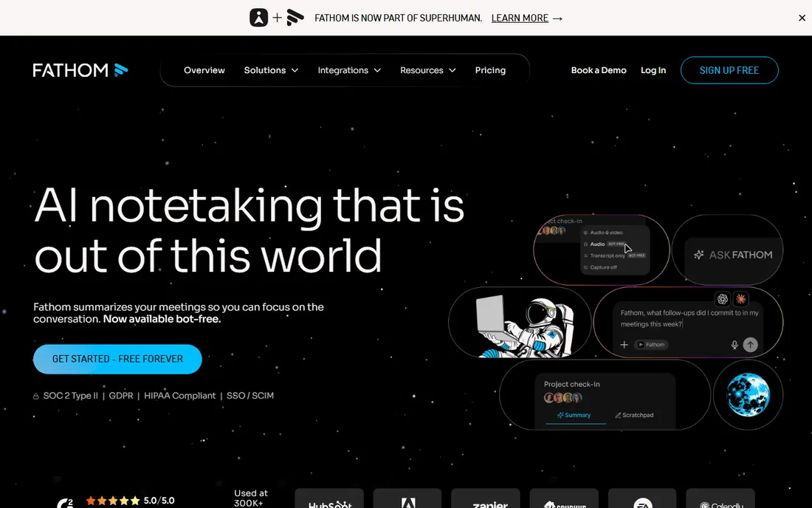Click the Ask Fathom card
The height and width of the screenshot is (508, 812).
coord(728,250)
